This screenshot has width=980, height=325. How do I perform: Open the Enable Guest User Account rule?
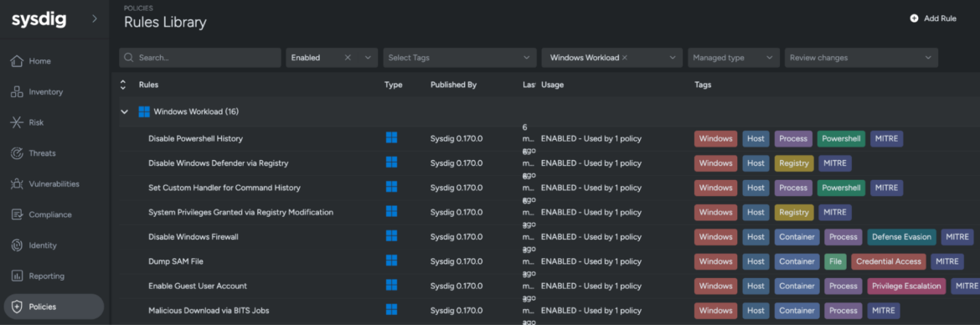tap(198, 286)
